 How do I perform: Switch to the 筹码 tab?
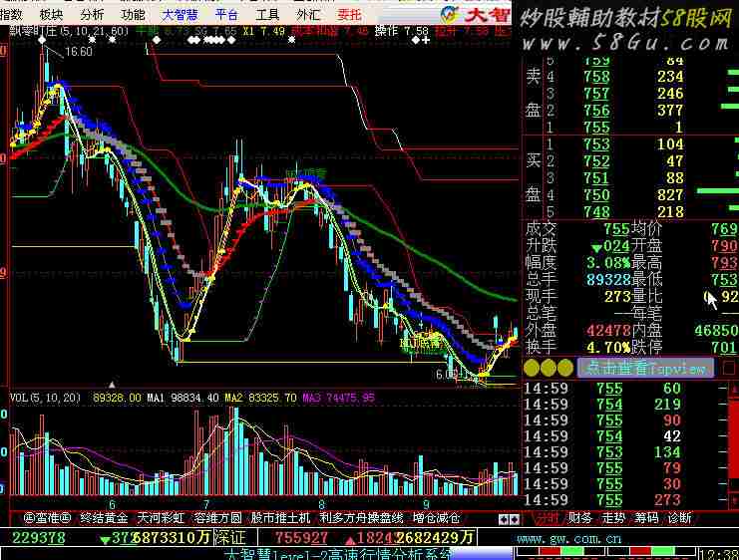click(x=646, y=518)
